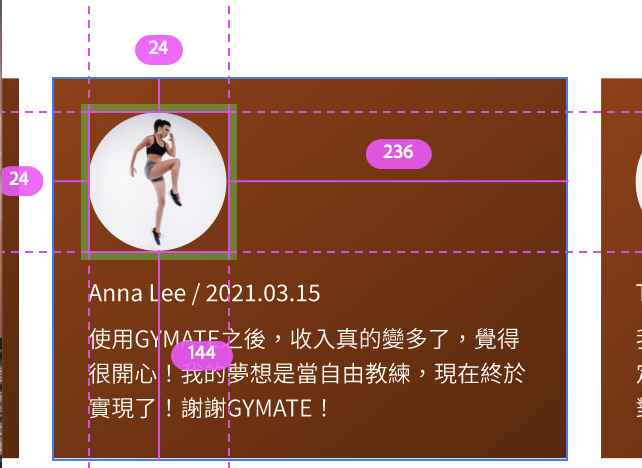The image size is (642, 468).
Task: Click the blue selection border at card top
Action: tap(310, 78)
